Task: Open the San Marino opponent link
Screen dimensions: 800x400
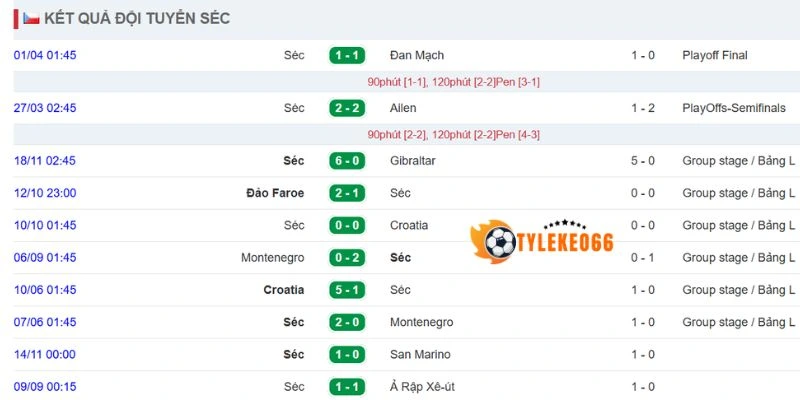Action: click(x=420, y=354)
